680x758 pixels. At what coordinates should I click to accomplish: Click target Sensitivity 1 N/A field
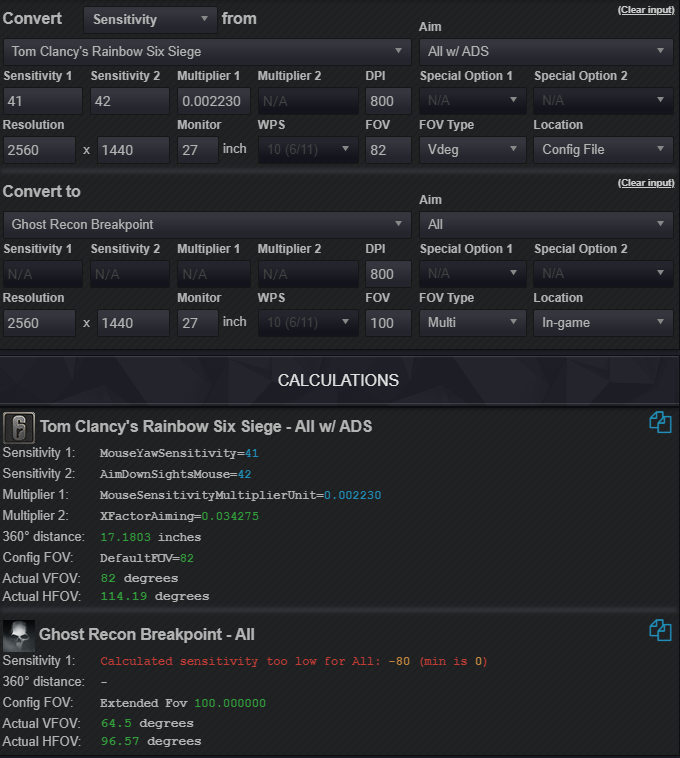(43, 274)
